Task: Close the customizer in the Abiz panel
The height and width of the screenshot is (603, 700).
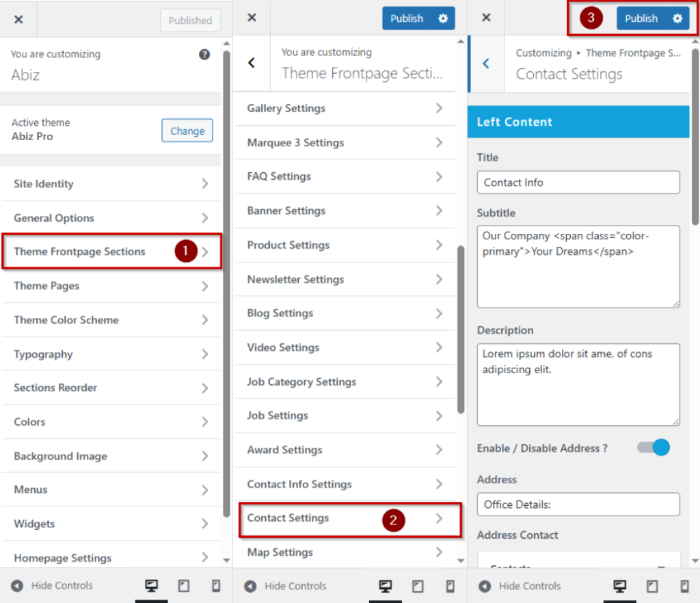Action: tap(18, 20)
